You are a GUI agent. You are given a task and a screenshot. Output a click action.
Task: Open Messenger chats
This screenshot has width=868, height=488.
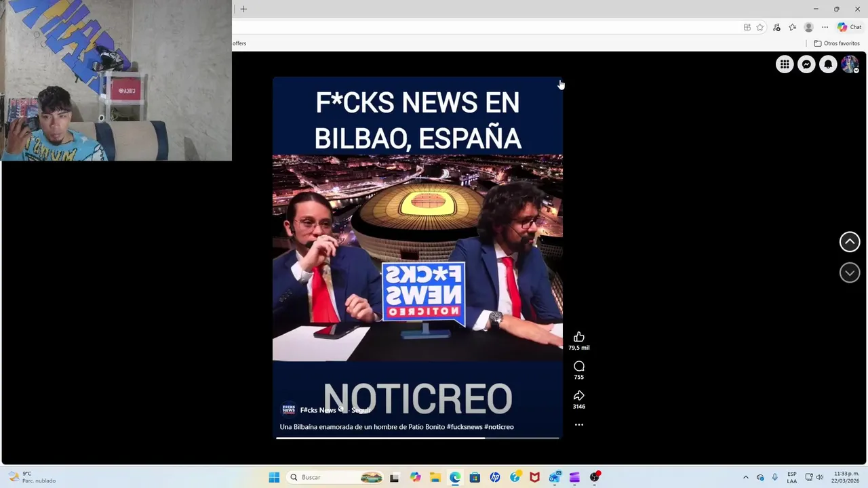point(806,64)
